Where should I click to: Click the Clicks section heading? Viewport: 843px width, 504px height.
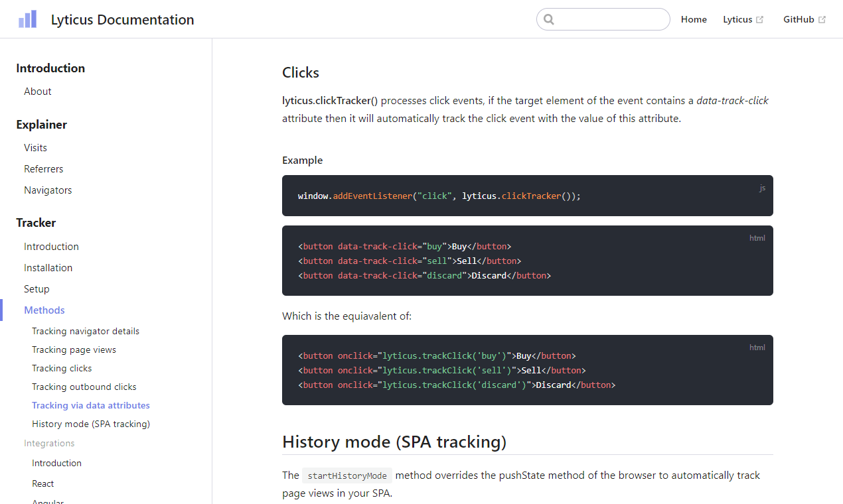301,73
